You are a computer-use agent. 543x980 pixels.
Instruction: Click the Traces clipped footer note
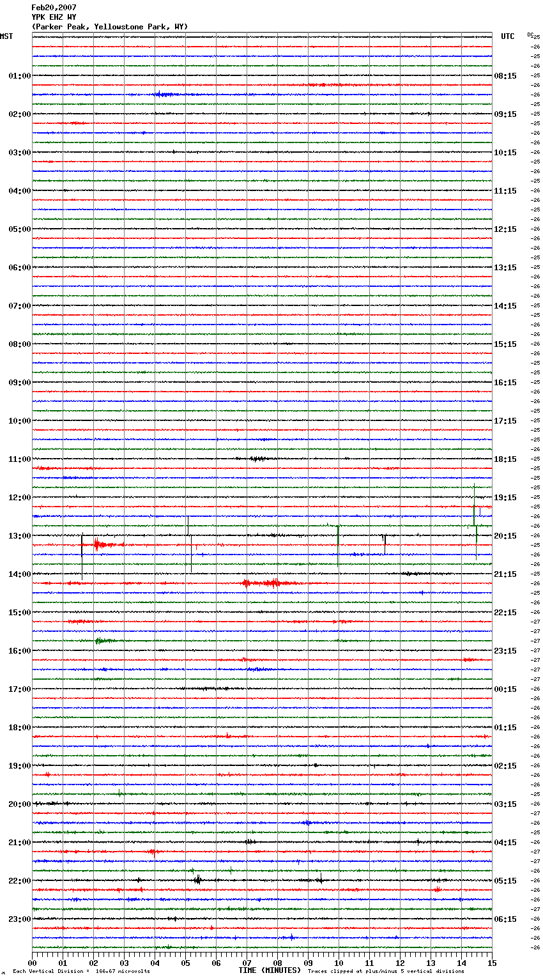[386, 972]
